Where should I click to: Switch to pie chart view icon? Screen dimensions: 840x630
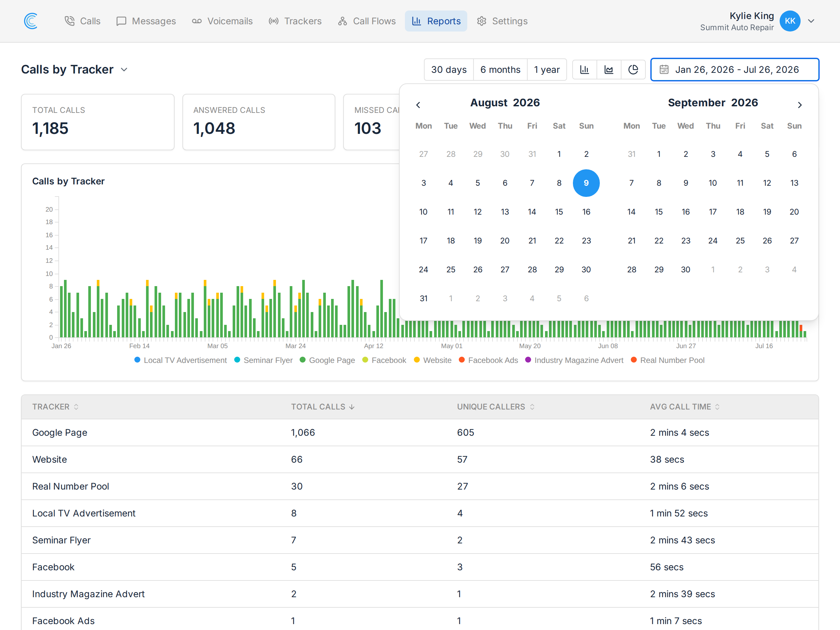point(633,70)
